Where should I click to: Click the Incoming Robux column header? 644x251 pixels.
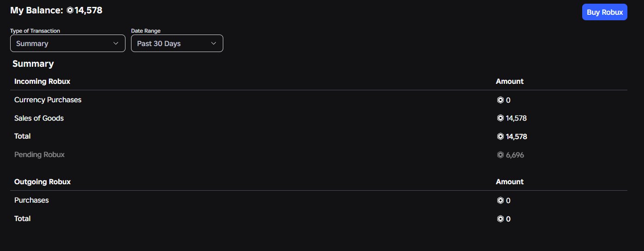(x=42, y=82)
